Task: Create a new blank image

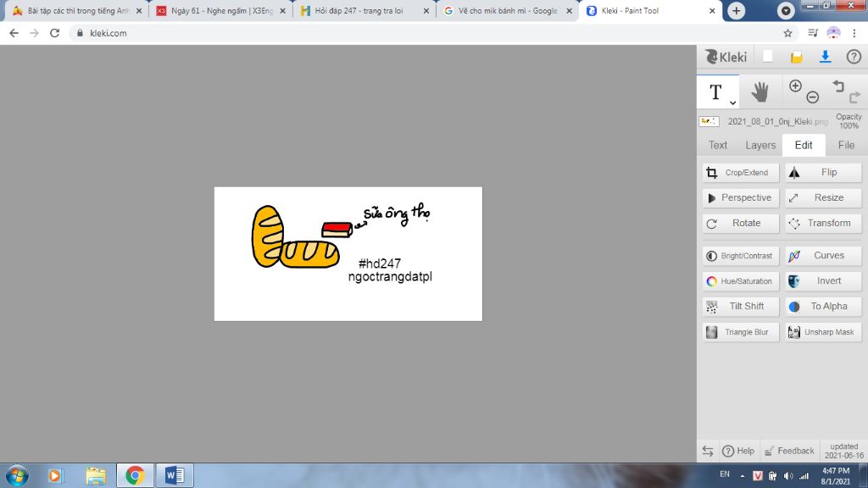Action: coord(768,57)
